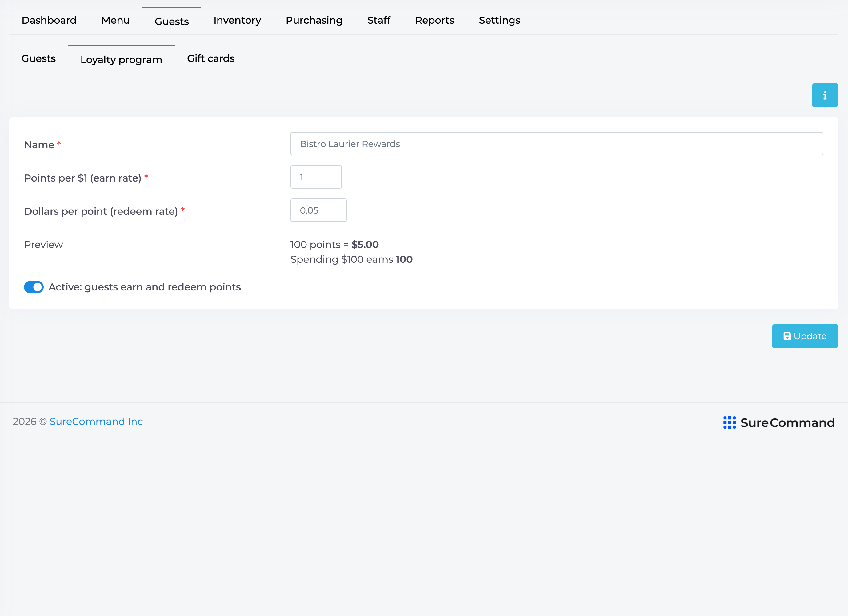
Task: Select the Guests sub-tab
Action: point(38,59)
